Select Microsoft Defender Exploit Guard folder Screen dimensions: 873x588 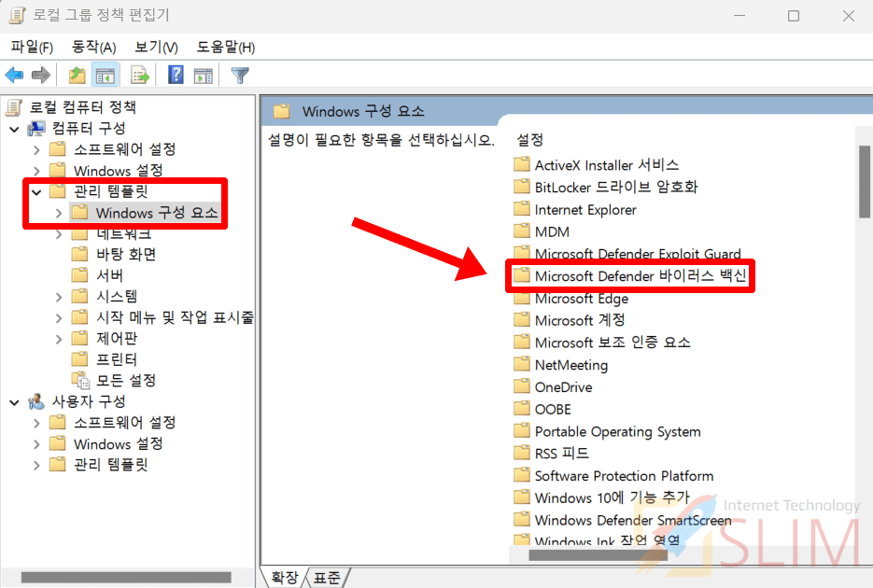pyautogui.click(x=638, y=254)
